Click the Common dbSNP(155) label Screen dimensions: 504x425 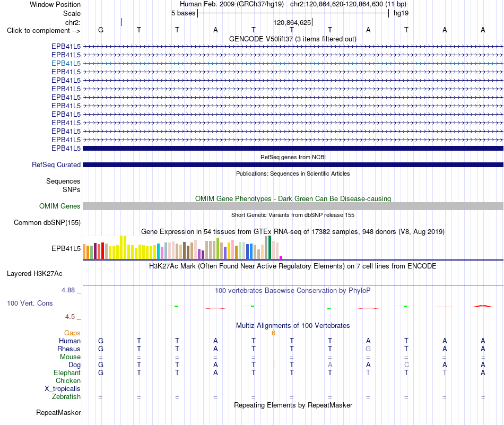click(47, 222)
